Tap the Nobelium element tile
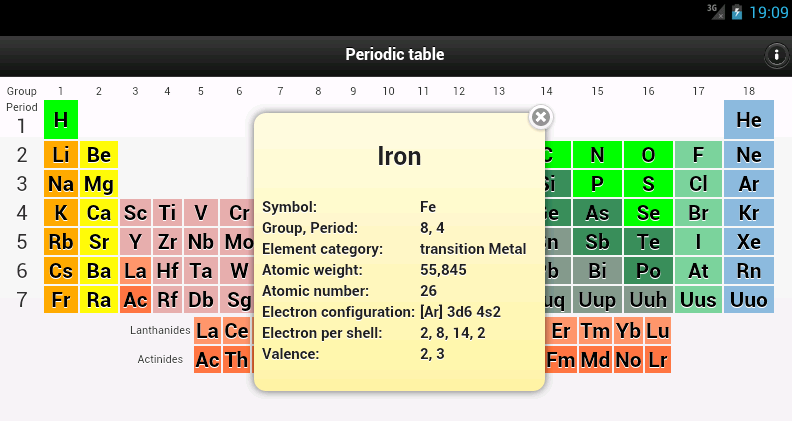The image size is (792, 421). tap(628, 360)
